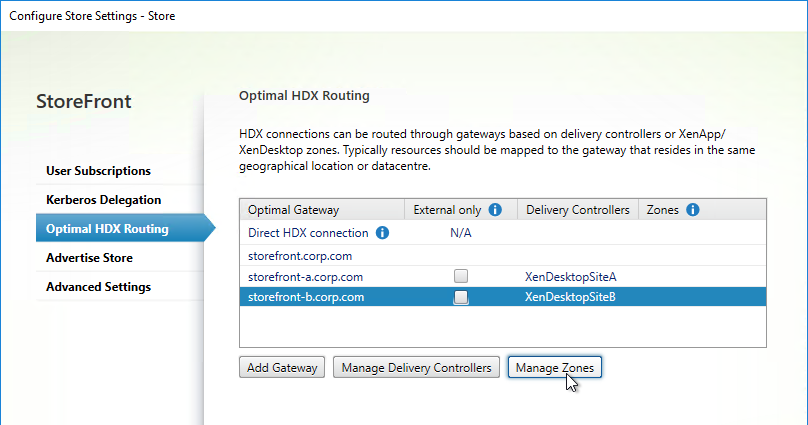Toggle External only for storefront-b.corp.com
Viewport: 808px width, 425px height.
[461, 297]
